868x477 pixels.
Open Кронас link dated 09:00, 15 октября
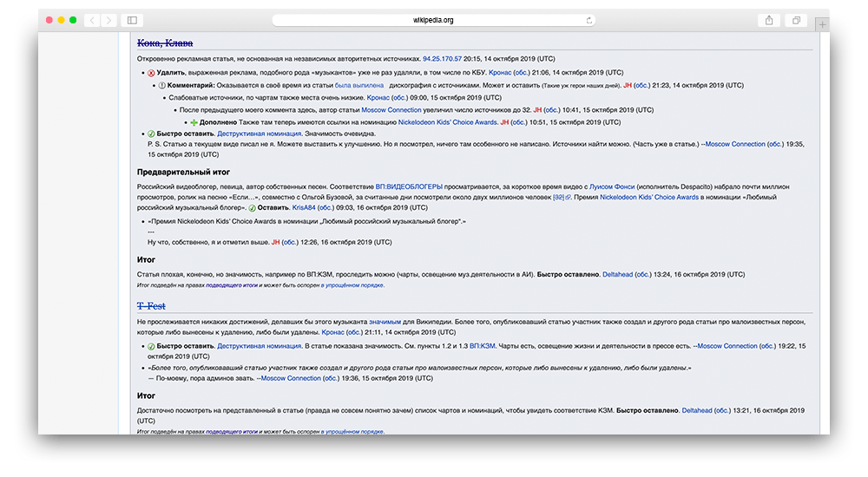(x=378, y=97)
